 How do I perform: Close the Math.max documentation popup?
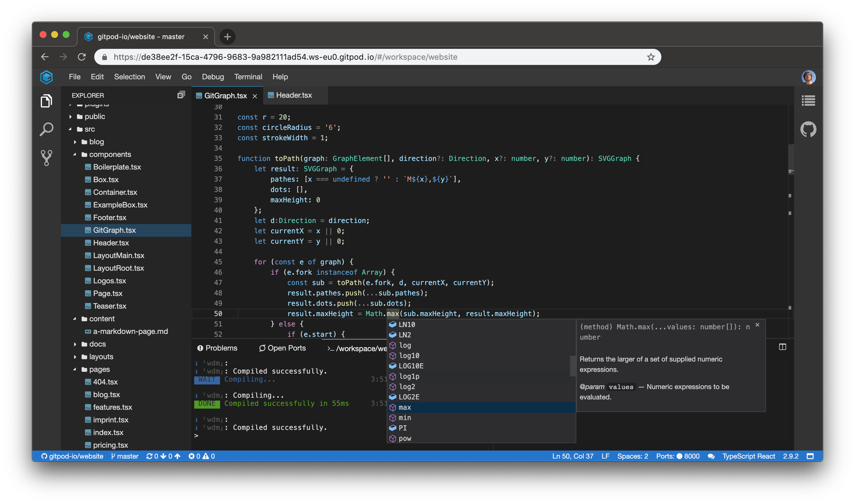(x=757, y=325)
